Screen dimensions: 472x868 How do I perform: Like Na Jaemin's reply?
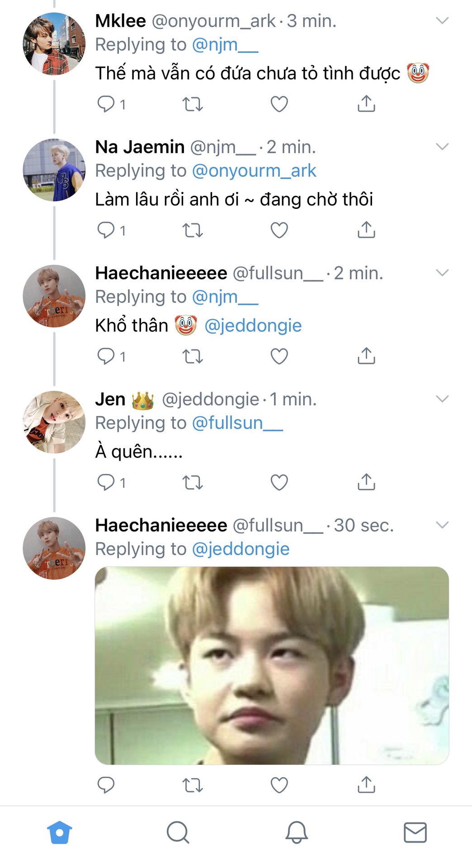[x=279, y=230]
